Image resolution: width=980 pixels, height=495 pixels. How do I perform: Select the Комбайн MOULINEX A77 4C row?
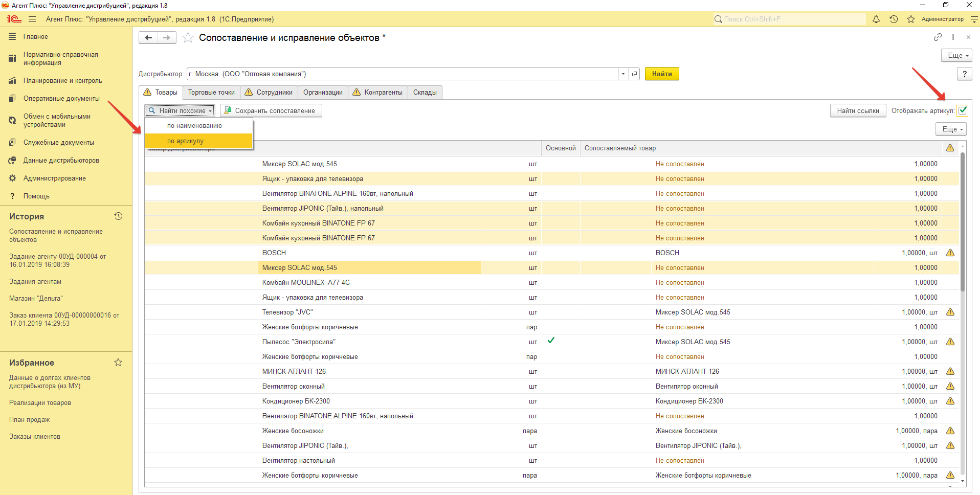tap(551, 282)
